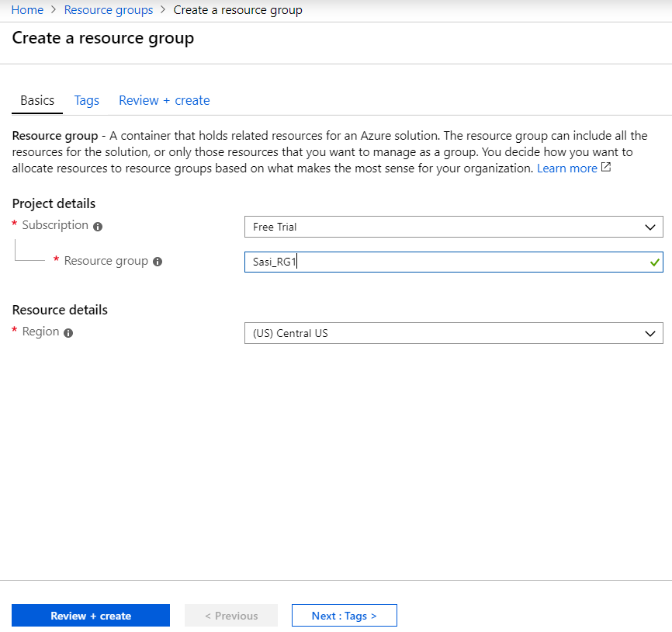
Task: Go back to Resource groups via breadcrumb
Action: point(109,10)
